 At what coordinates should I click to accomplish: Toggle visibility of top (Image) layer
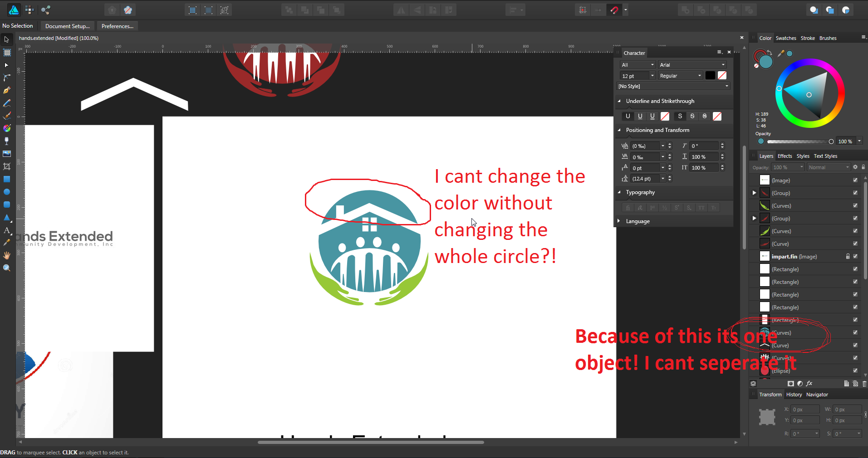855,180
